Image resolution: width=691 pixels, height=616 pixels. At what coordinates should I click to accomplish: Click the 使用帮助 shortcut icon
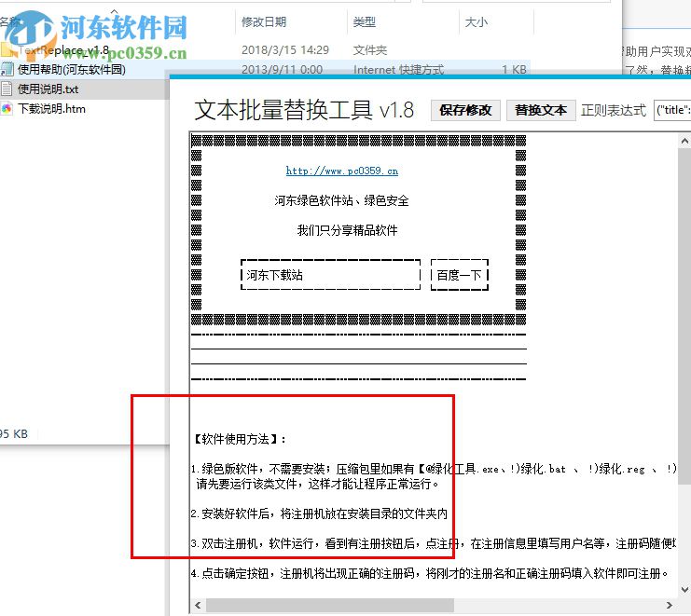pyautogui.click(x=7, y=69)
